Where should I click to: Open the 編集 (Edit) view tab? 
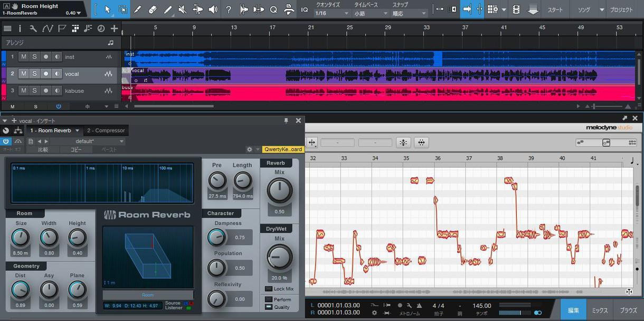click(573, 310)
